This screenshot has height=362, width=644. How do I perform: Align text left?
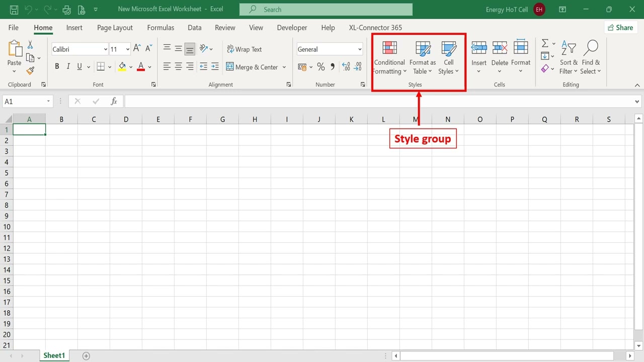point(167,66)
